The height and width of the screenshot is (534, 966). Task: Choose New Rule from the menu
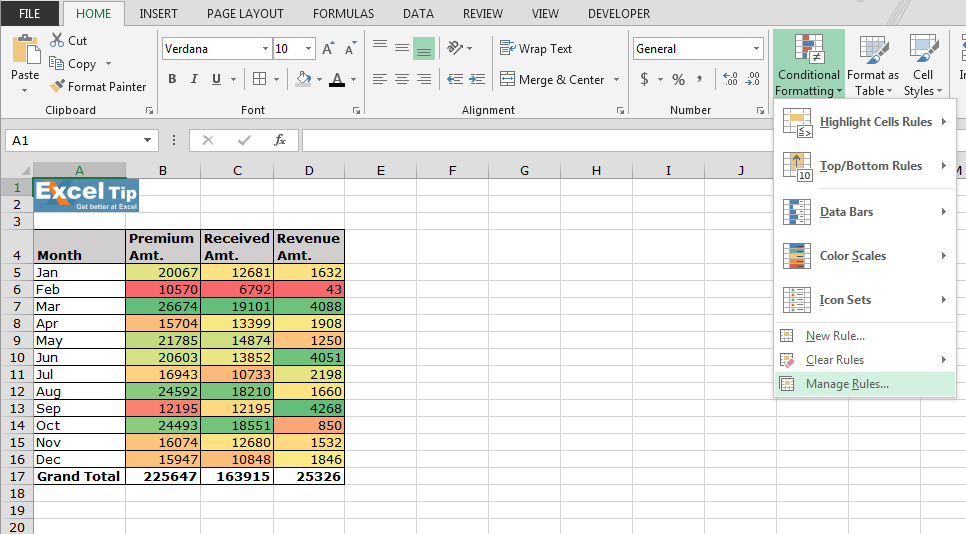click(x=864, y=336)
